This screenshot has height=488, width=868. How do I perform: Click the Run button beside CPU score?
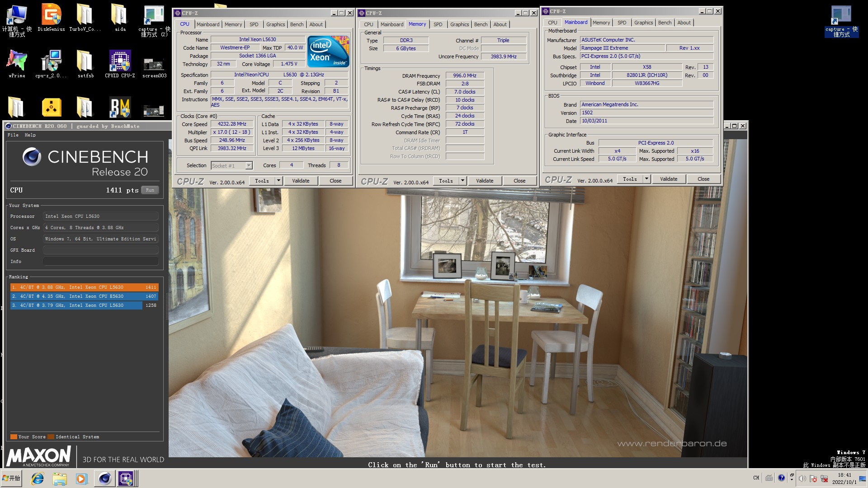(x=150, y=190)
